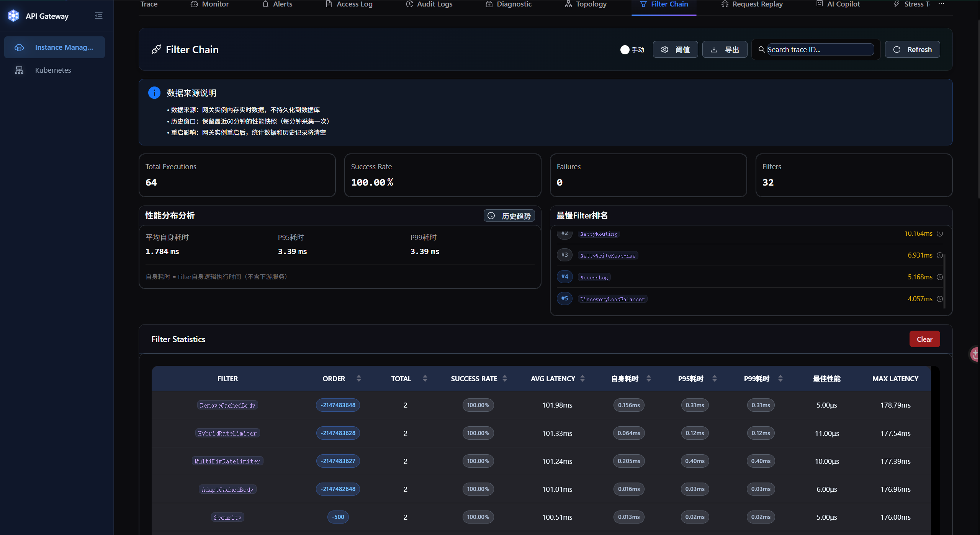Click the HybridRateLimiter filter tag

[227, 433]
